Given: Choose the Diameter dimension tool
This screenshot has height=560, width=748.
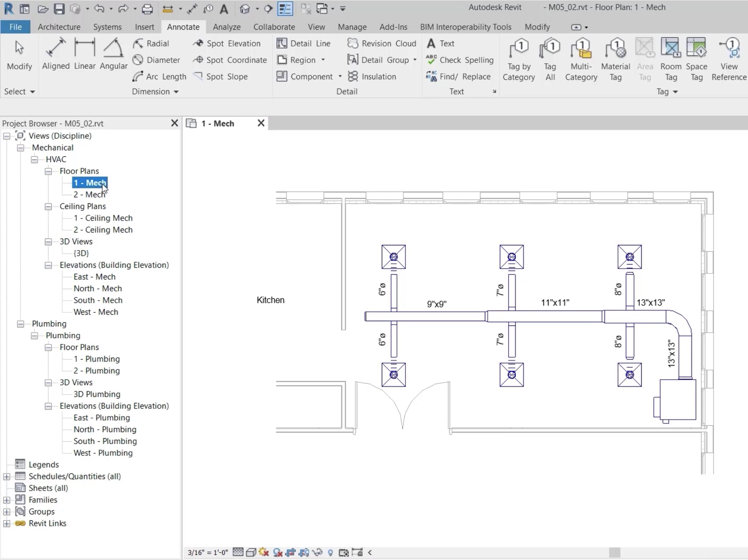Looking at the screenshot, I should pyautogui.click(x=156, y=60).
